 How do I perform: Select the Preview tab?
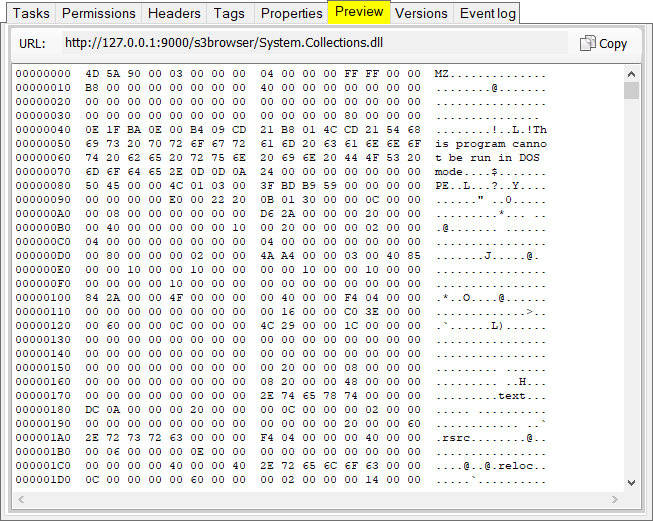[x=359, y=12]
